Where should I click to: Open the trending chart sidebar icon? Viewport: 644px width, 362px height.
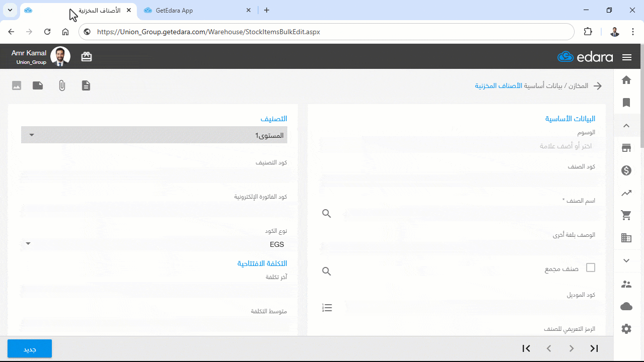coord(626,193)
